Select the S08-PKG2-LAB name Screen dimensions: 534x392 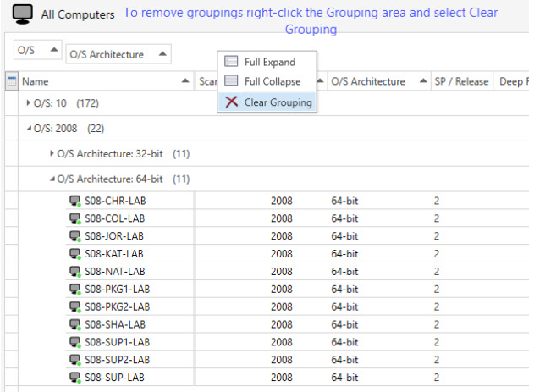click(117, 306)
